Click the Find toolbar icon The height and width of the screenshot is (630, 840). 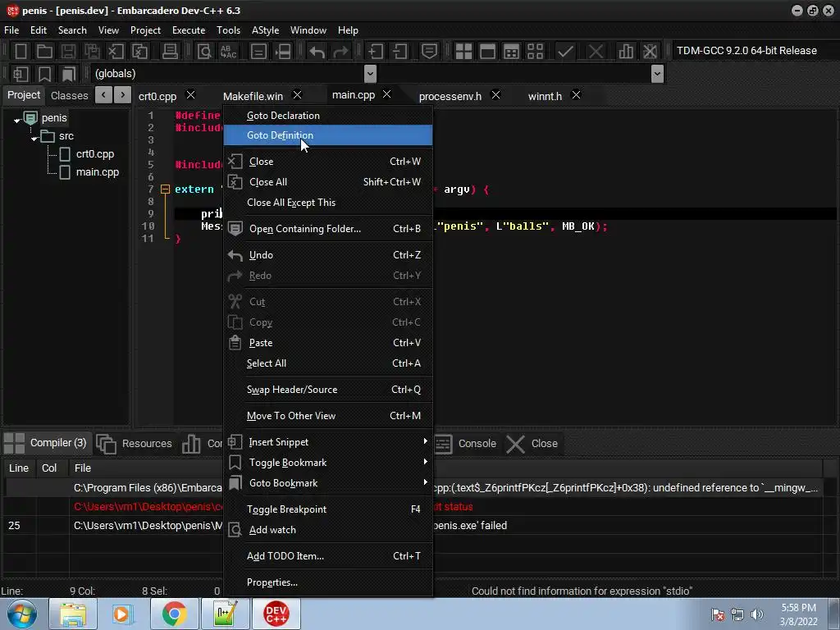[x=204, y=51]
